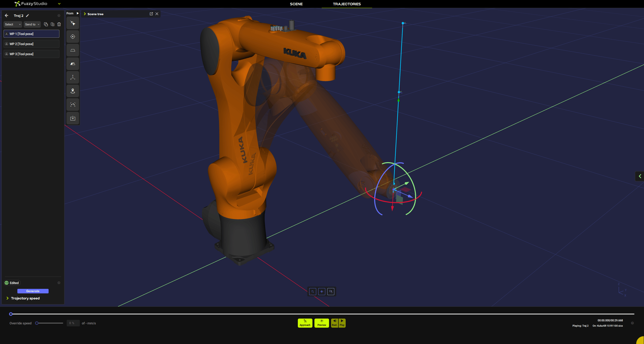The width and height of the screenshot is (644, 344).
Task: Pop out the Scene tree panel
Action: (151, 14)
